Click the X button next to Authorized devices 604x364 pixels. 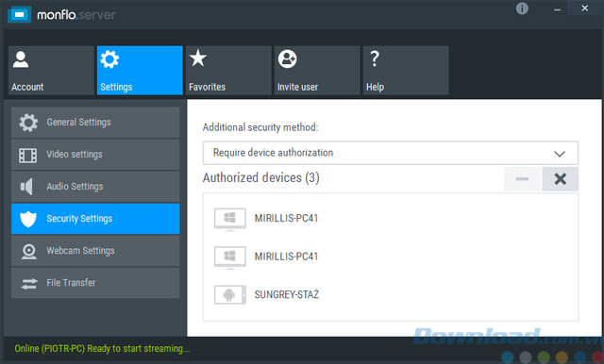tap(560, 179)
